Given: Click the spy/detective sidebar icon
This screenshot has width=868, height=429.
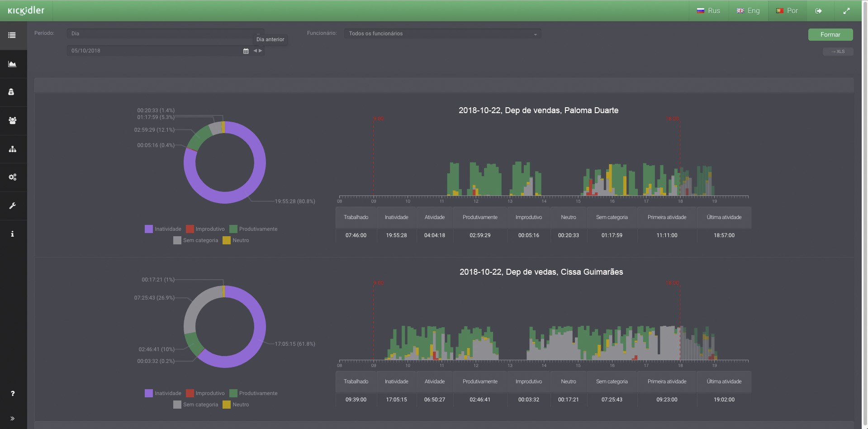Looking at the screenshot, I should coord(11,92).
